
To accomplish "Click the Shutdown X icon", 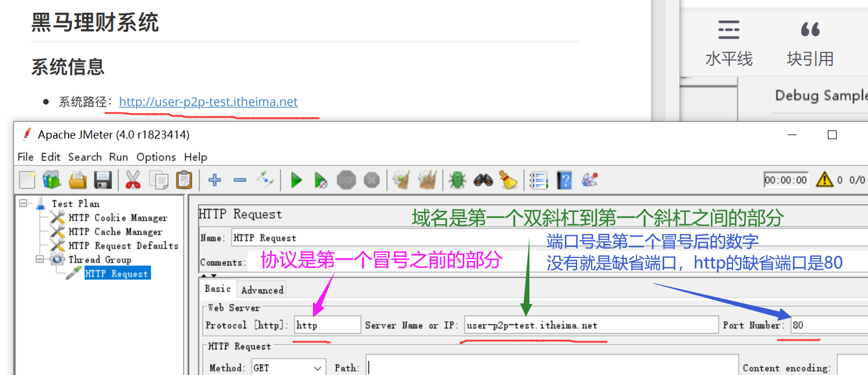I will click(x=372, y=180).
